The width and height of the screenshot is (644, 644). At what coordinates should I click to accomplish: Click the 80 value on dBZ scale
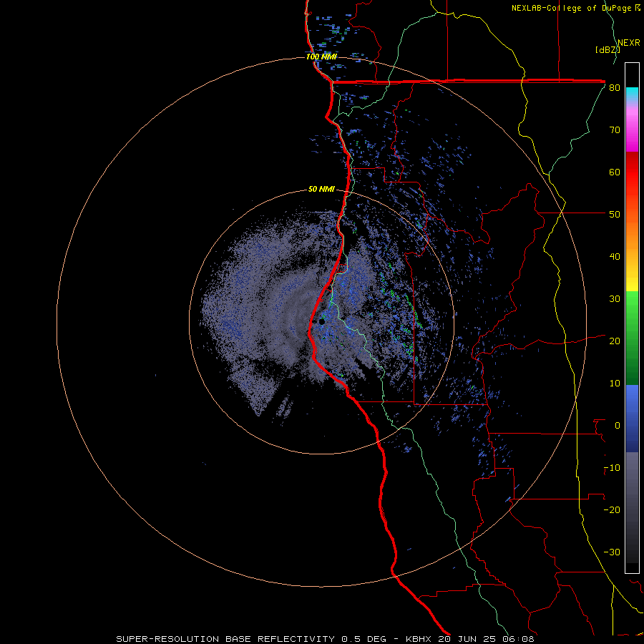click(615, 88)
